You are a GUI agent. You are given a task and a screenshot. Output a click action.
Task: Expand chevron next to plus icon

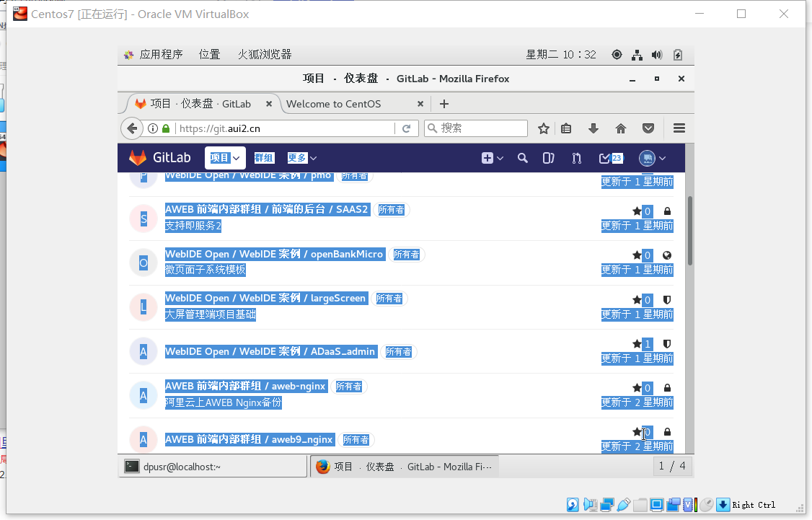pos(500,159)
